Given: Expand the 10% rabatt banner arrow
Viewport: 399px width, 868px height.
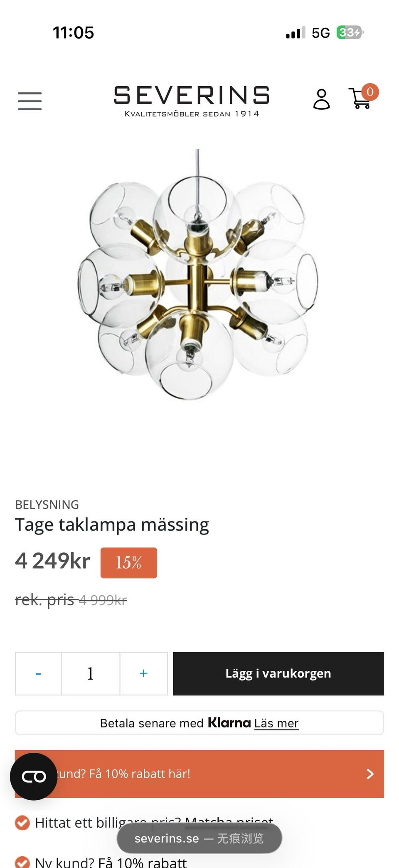Looking at the screenshot, I should [370, 774].
